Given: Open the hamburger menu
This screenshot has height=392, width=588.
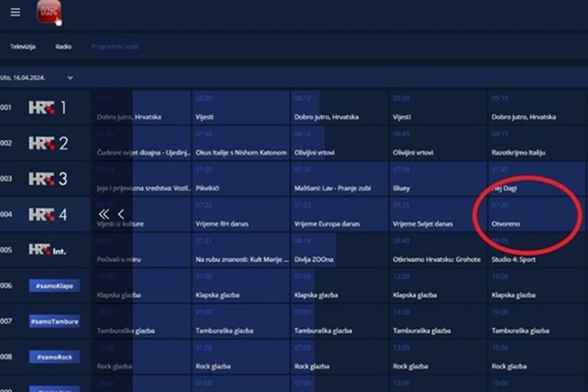Looking at the screenshot, I should click(x=15, y=13).
